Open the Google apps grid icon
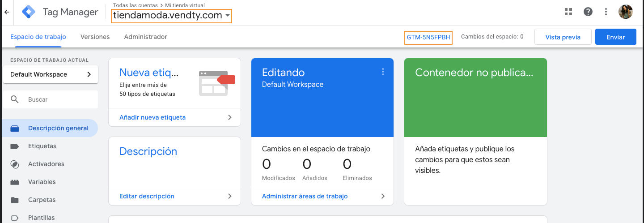 pos(568,12)
